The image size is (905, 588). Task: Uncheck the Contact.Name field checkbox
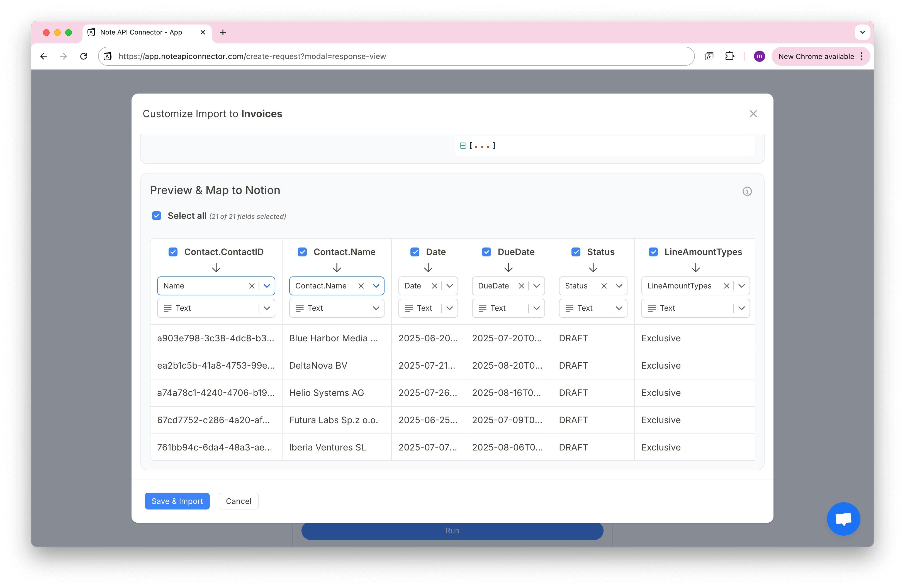pos(302,252)
